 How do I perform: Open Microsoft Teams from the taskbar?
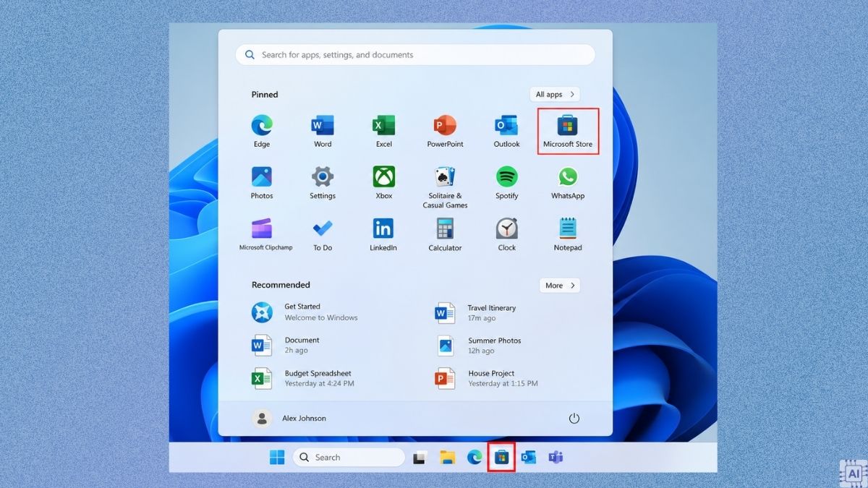[x=556, y=457]
